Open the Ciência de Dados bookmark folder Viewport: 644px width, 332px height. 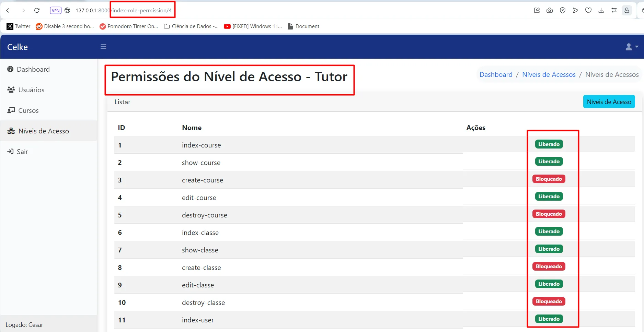point(191,26)
